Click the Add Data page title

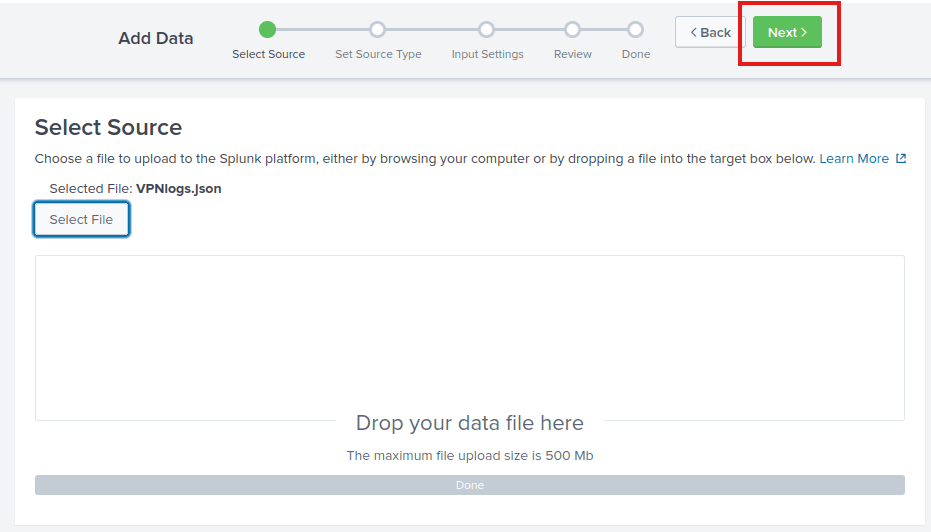click(155, 38)
